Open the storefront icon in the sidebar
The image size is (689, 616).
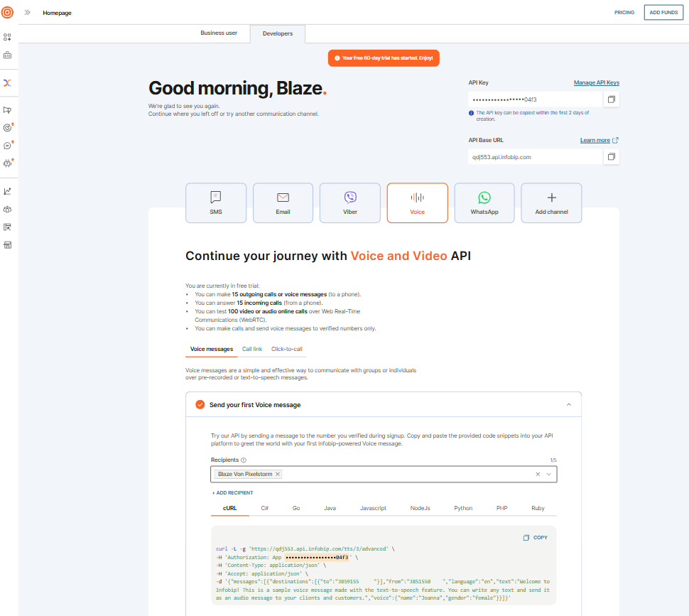click(x=8, y=245)
